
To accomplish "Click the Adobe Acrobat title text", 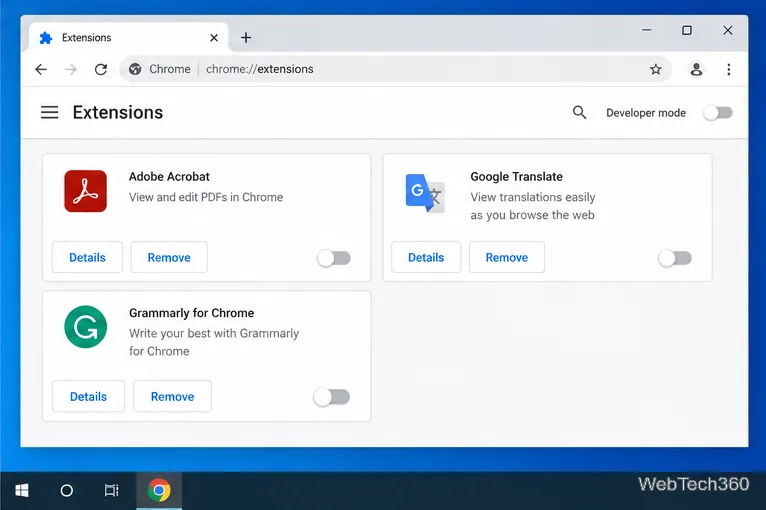I will pos(169,176).
